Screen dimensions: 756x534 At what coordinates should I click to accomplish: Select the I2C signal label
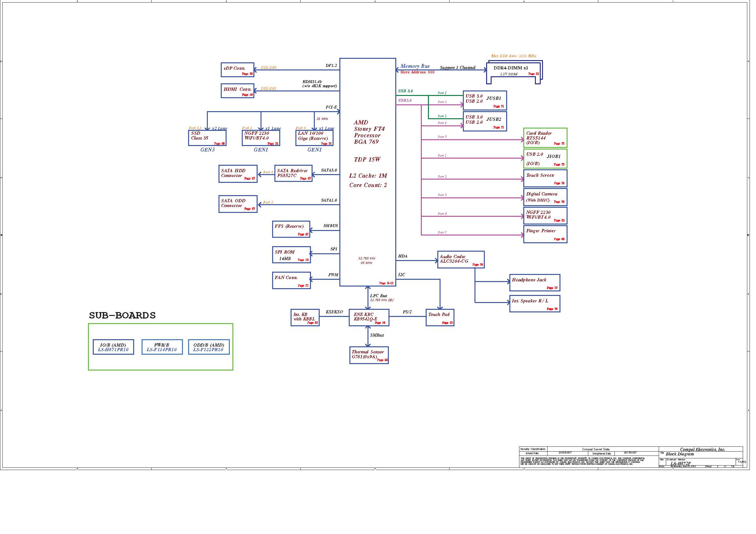[x=402, y=275]
